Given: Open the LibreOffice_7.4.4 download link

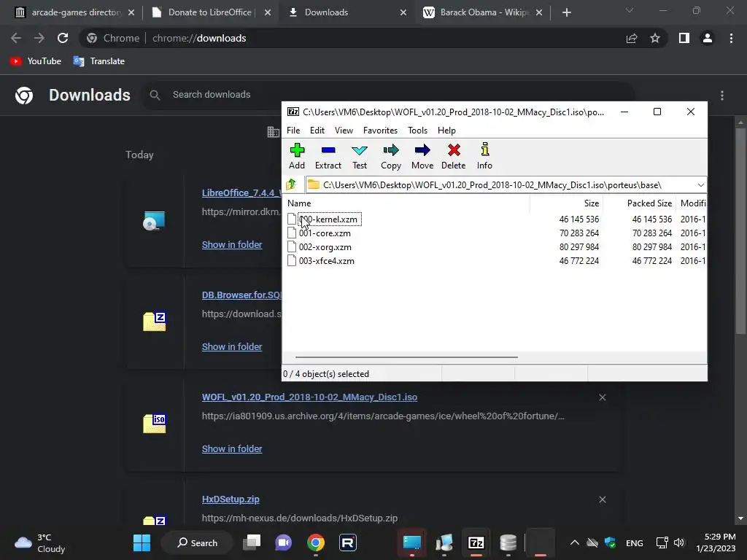Looking at the screenshot, I should (241, 192).
